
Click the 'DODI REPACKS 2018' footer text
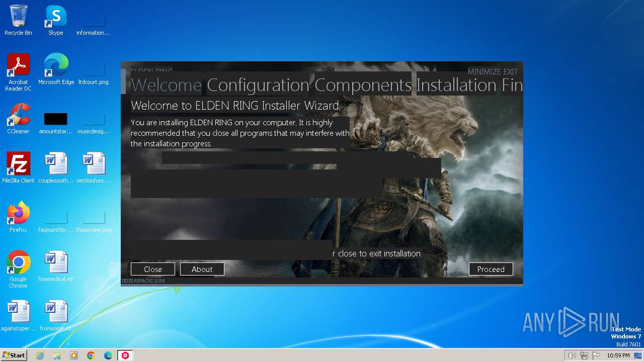pos(143,281)
